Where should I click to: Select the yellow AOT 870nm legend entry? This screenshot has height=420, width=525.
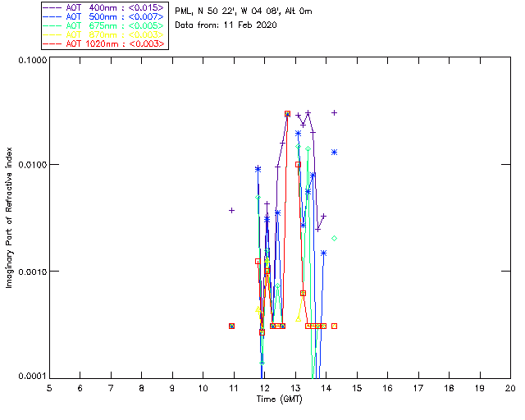(x=104, y=34)
